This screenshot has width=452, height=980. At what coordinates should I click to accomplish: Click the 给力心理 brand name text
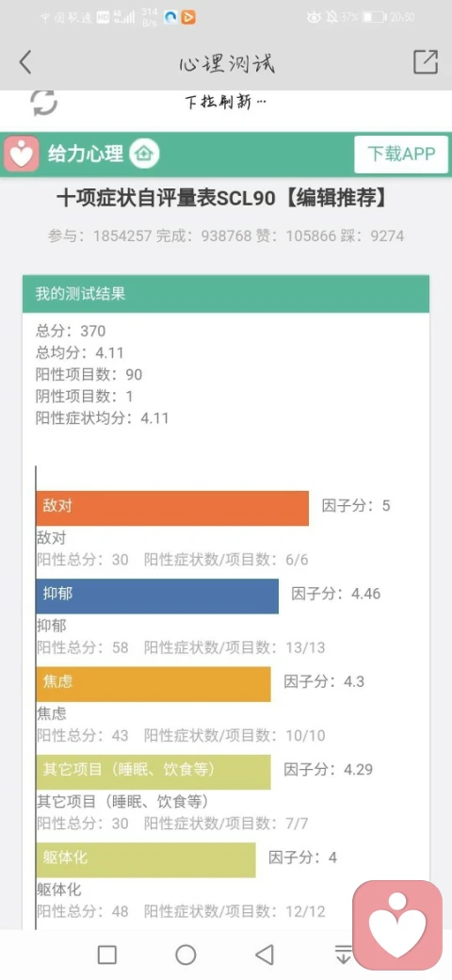click(86, 154)
